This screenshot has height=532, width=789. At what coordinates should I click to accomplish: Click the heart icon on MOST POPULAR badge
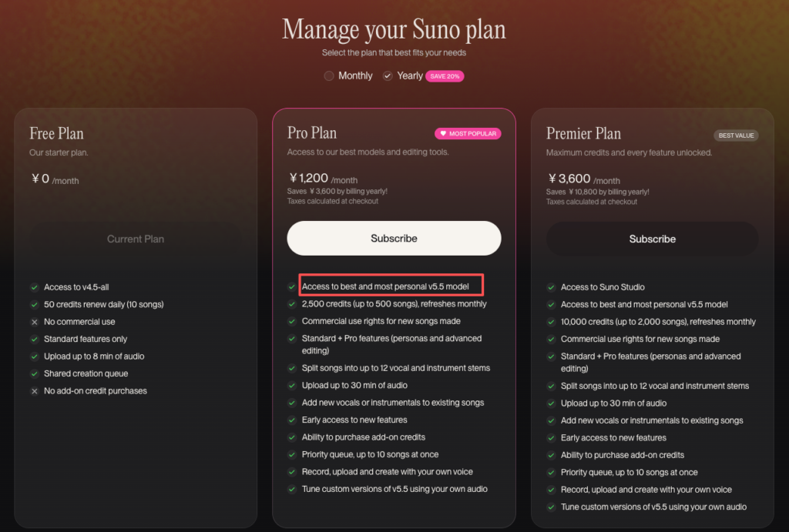tap(444, 133)
